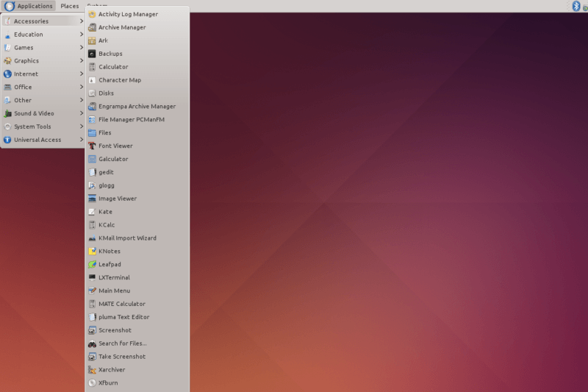
Task: Expand the Games category submenu
Action: (x=43, y=48)
